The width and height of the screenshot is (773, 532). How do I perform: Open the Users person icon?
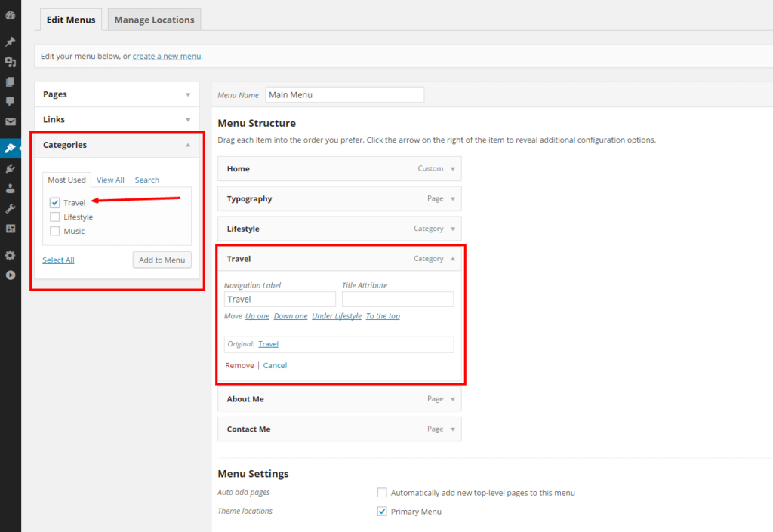pos(11,188)
